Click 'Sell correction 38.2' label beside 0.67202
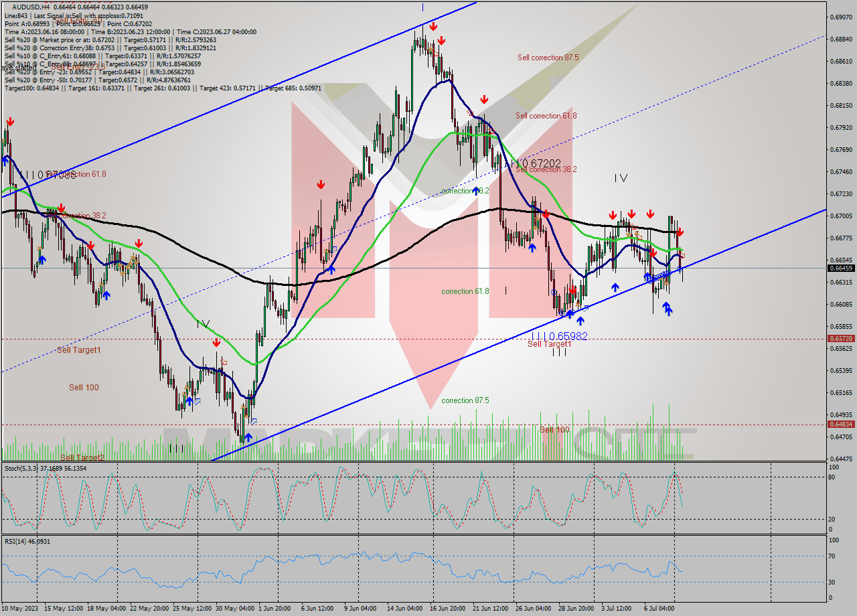The width and height of the screenshot is (857, 616). coord(546,169)
